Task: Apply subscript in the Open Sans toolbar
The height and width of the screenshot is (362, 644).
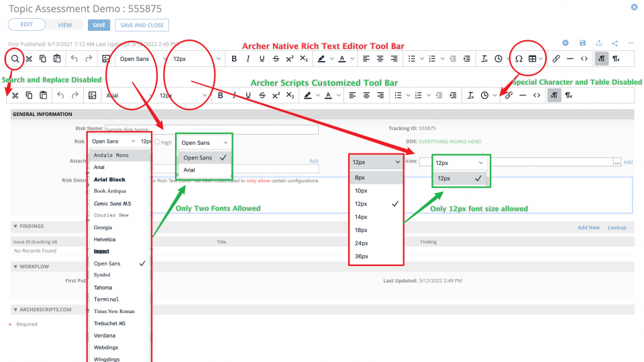Action: click(x=304, y=59)
